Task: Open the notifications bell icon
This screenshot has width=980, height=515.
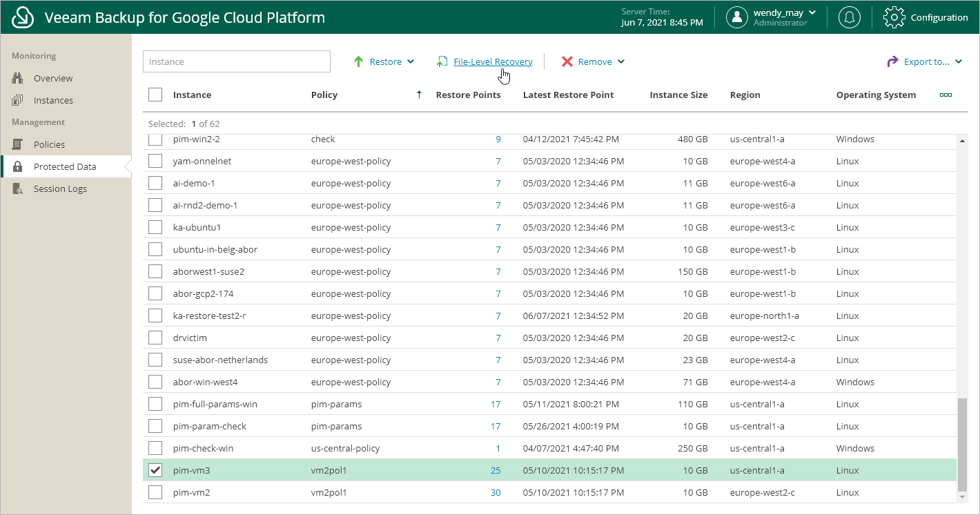Action: click(849, 17)
